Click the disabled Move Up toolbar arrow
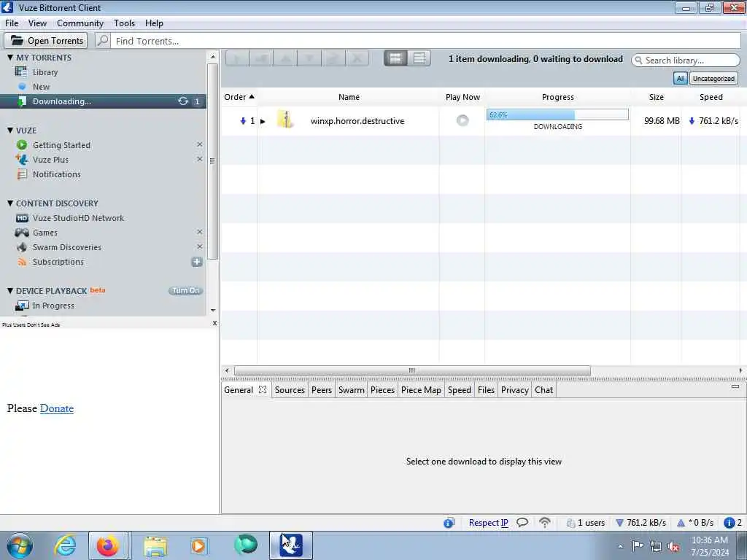The image size is (747, 560). click(285, 58)
